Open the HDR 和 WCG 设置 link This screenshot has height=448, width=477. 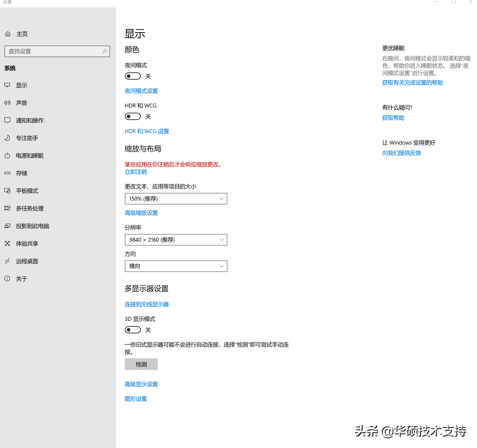click(x=147, y=131)
